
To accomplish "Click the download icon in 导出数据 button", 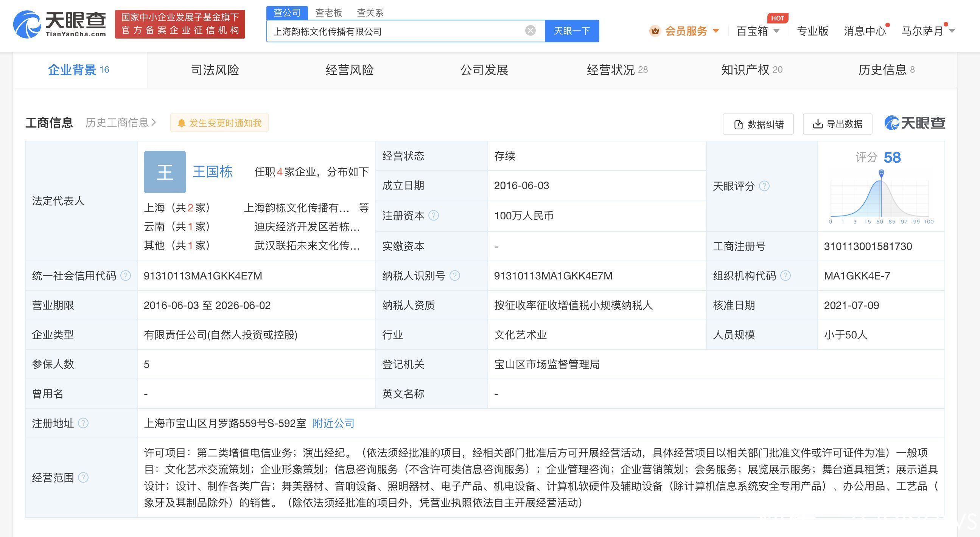I will click(x=817, y=124).
